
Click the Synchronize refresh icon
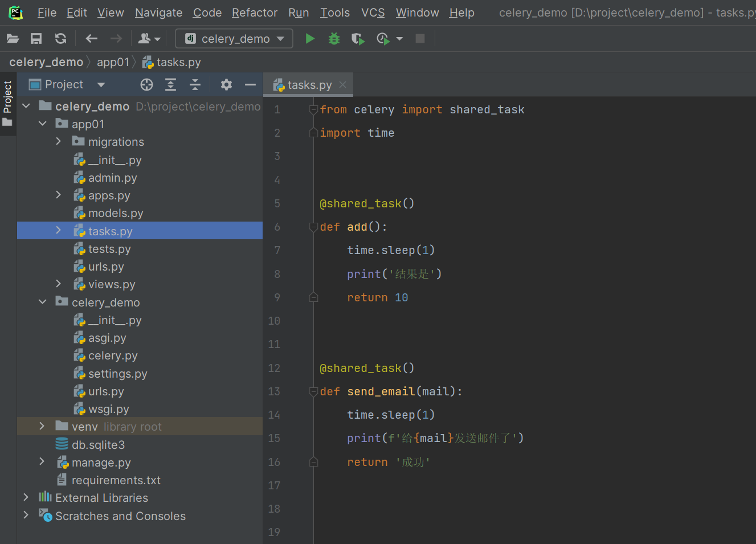(60, 39)
